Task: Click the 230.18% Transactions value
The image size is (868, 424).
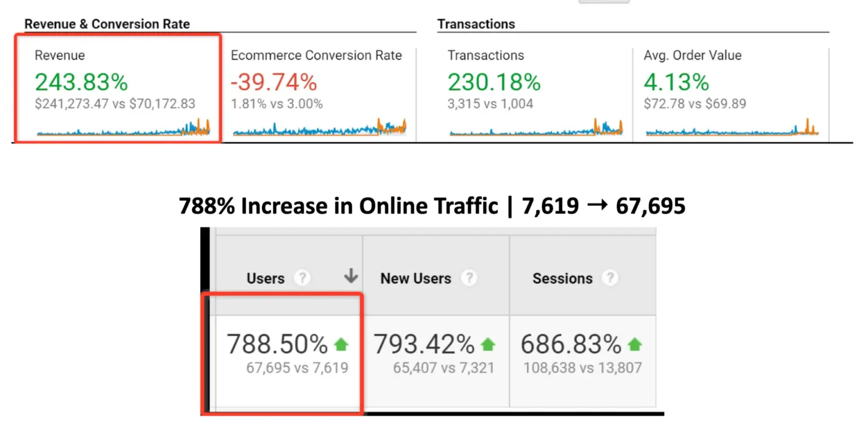Action: click(494, 83)
